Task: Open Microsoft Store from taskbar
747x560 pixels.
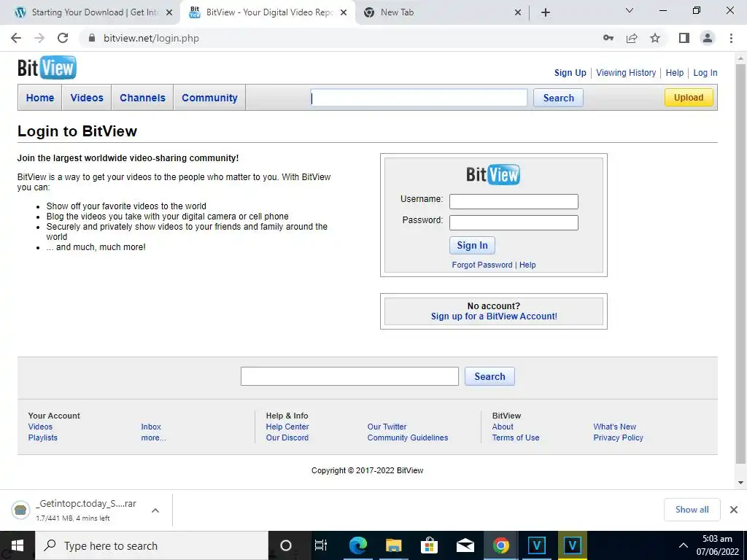Action: point(429,545)
